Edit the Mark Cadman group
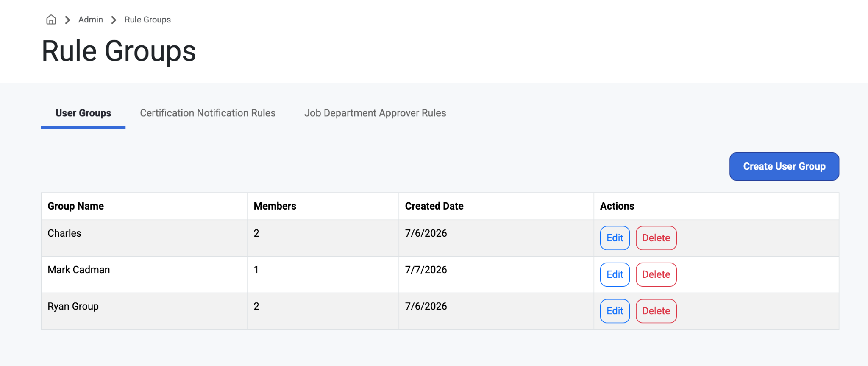This screenshot has width=868, height=366. click(615, 274)
